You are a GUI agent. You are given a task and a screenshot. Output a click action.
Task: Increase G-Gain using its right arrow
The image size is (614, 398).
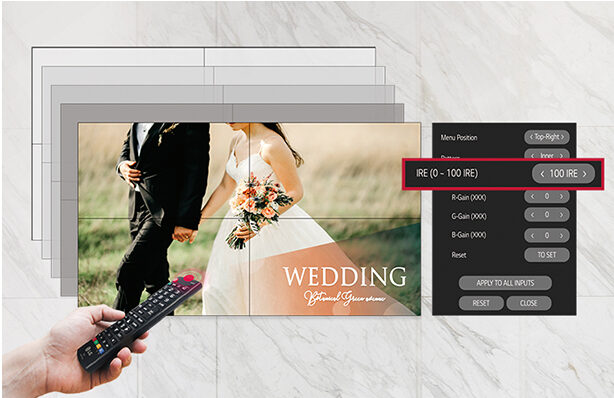coord(562,215)
